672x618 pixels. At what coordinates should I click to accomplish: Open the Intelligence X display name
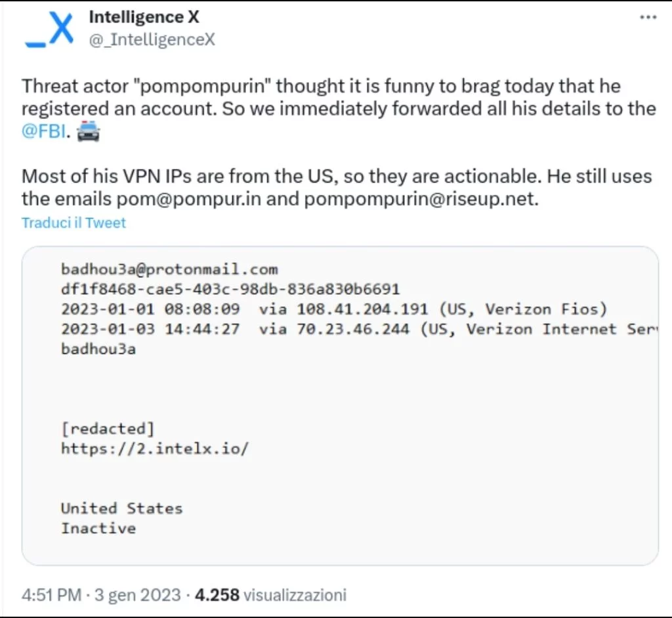(x=144, y=17)
